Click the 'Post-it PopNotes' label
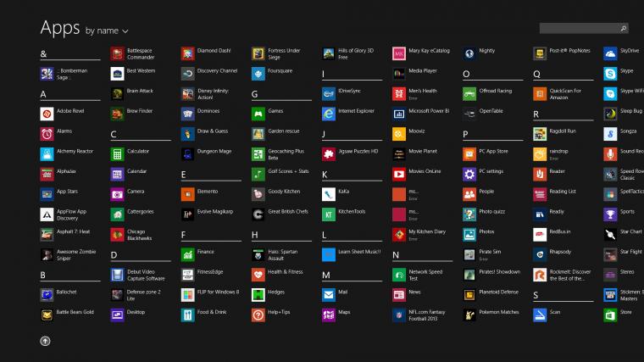Viewport: 644px width, 362px height. 569,51
